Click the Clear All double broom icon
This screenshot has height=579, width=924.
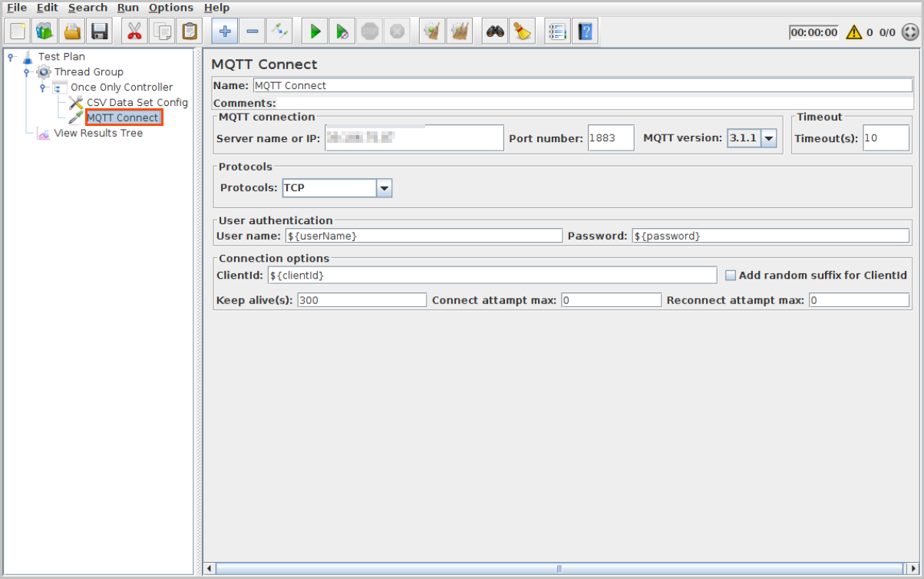(x=460, y=31)
